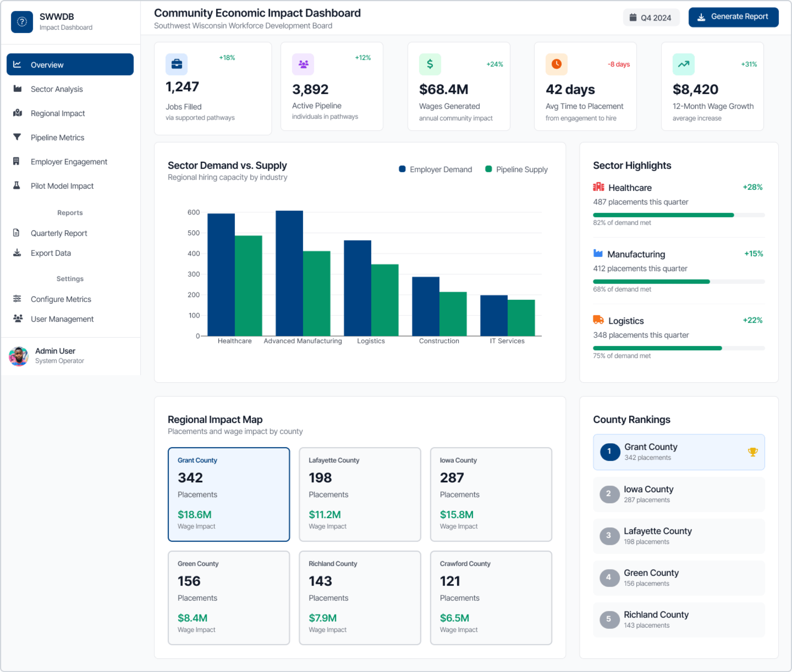Click the Active Pipeline people icon
The image size is (792, 672).
[x=303, y=64]
